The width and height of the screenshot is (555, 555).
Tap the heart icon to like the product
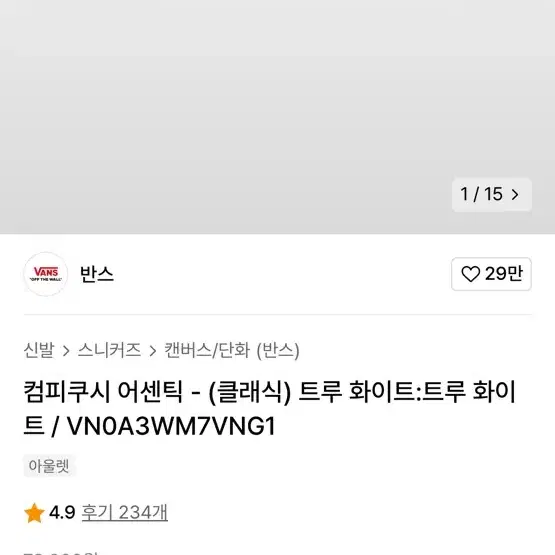click(x=470, y=274)
